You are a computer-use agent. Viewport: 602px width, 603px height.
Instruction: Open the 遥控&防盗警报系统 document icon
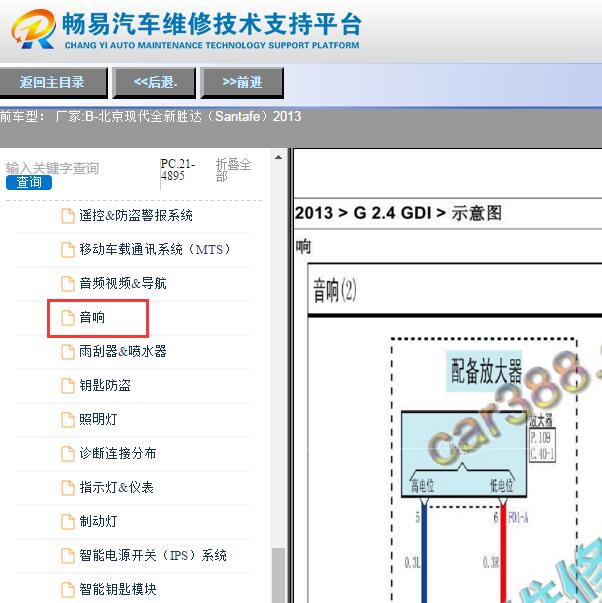tap(68, 216)
